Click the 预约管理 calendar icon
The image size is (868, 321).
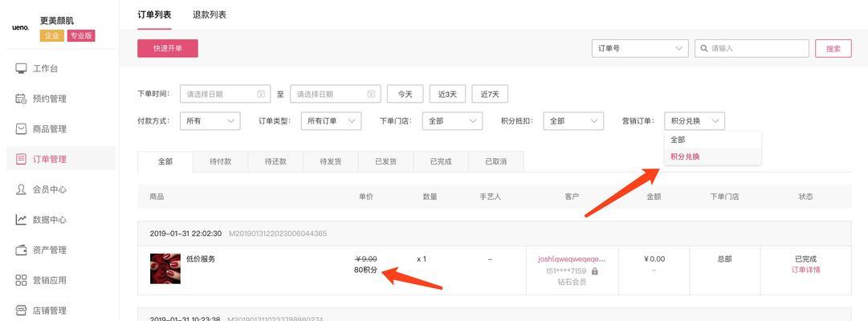pyautogui.click(x=21, y=99)
